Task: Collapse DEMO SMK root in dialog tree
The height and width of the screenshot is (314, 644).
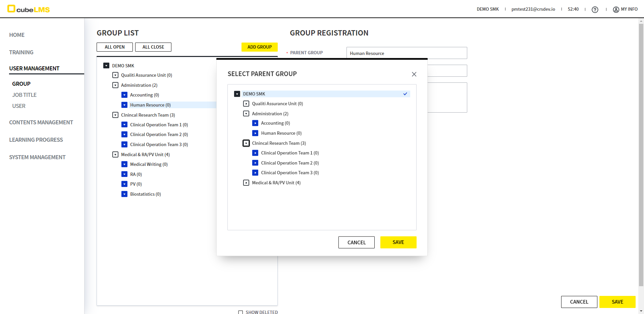Action: (237, 94)
